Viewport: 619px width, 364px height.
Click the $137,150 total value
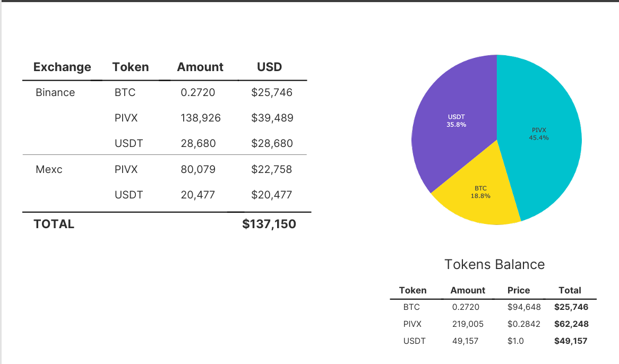coord(269,224)
